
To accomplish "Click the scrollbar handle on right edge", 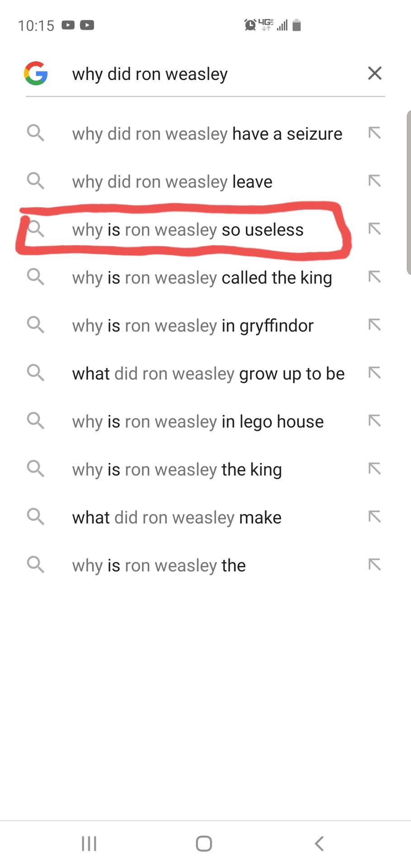I will coord(409,193).
